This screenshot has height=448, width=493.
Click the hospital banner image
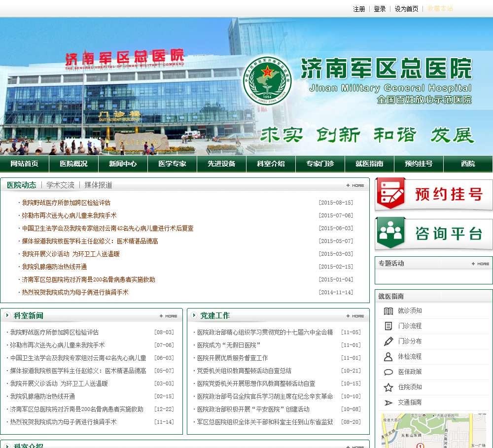click(x=246, y=86)
